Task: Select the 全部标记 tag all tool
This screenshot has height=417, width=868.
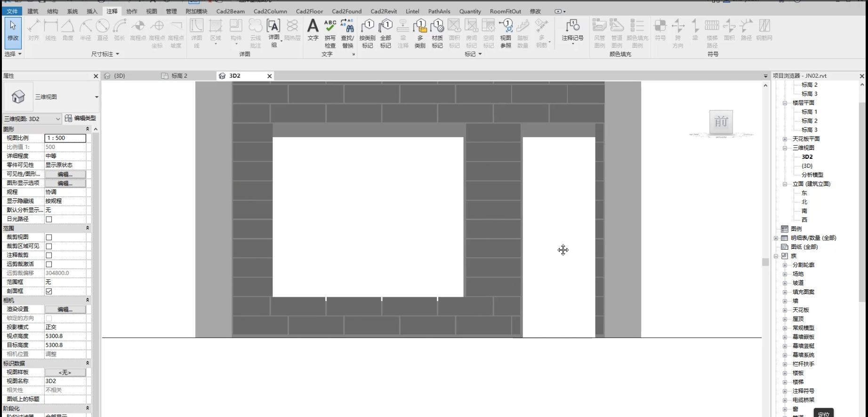Action: tap(386, 33)
